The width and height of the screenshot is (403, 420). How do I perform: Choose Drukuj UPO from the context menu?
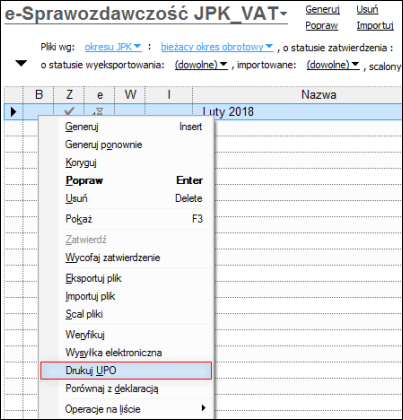[126, 371]
